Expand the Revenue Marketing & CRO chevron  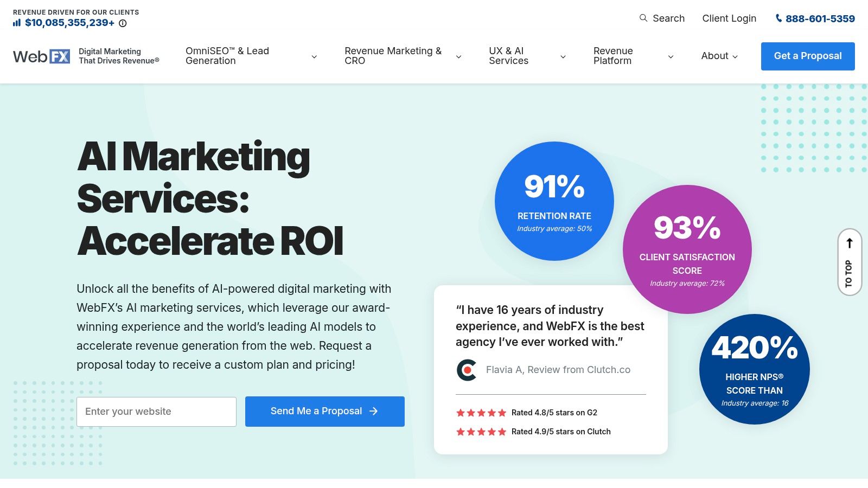(458, 57)
